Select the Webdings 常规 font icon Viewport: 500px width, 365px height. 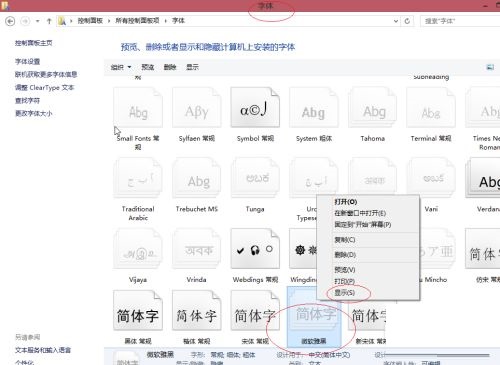point(255,249)
